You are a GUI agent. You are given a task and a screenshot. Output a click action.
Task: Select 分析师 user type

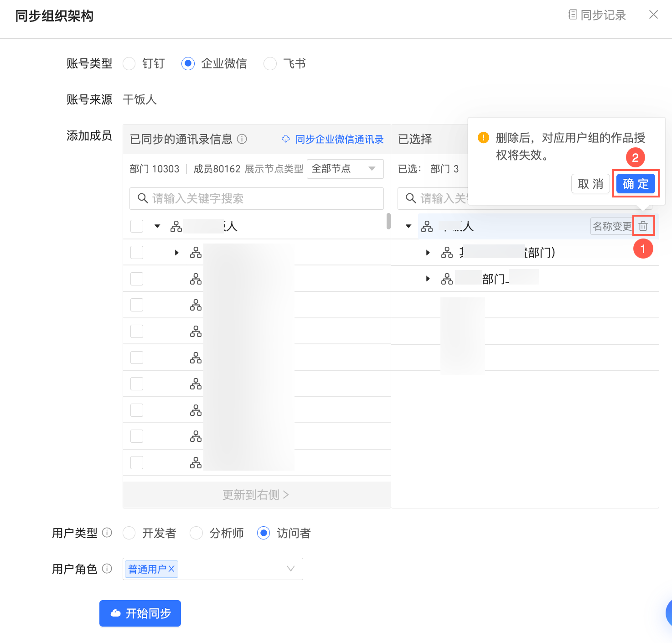196,533
